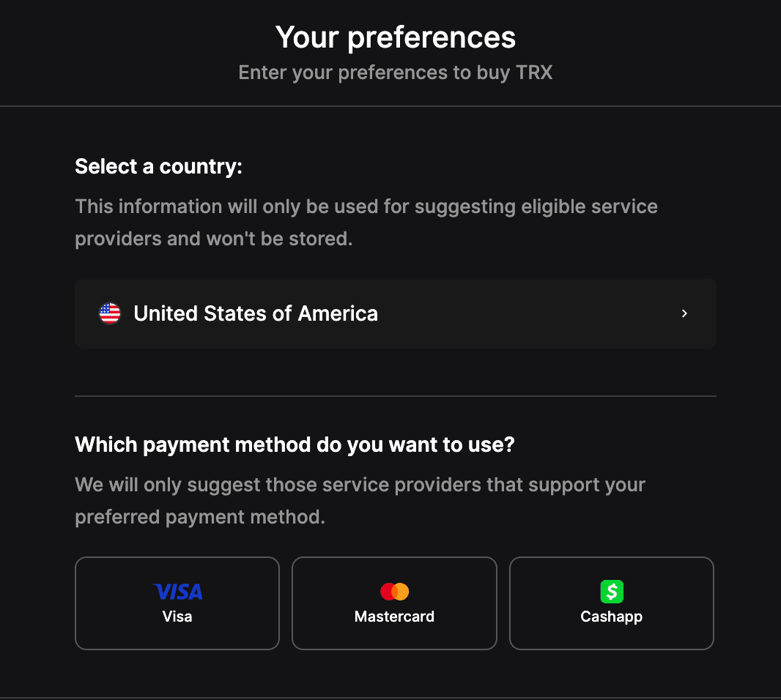Viewport: 781px width, 700px height.
Task: Click the green Cashapp dollar icon
Action: point(612,592)
